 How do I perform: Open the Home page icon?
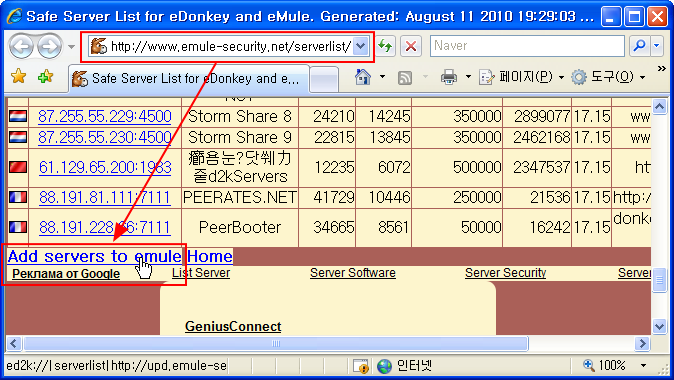pos(363,77)
